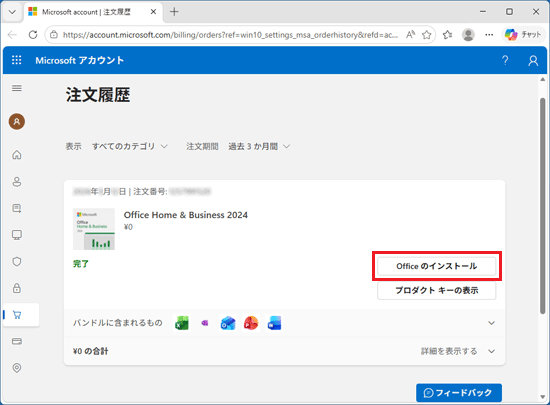Go back with browser back arrow
This screenshot has height=405, width=550.
pos(12,35)
